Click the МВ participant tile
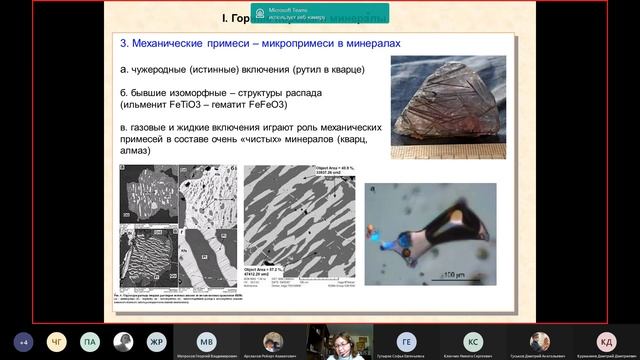The image size is (640, 360). tap(207, 342)
